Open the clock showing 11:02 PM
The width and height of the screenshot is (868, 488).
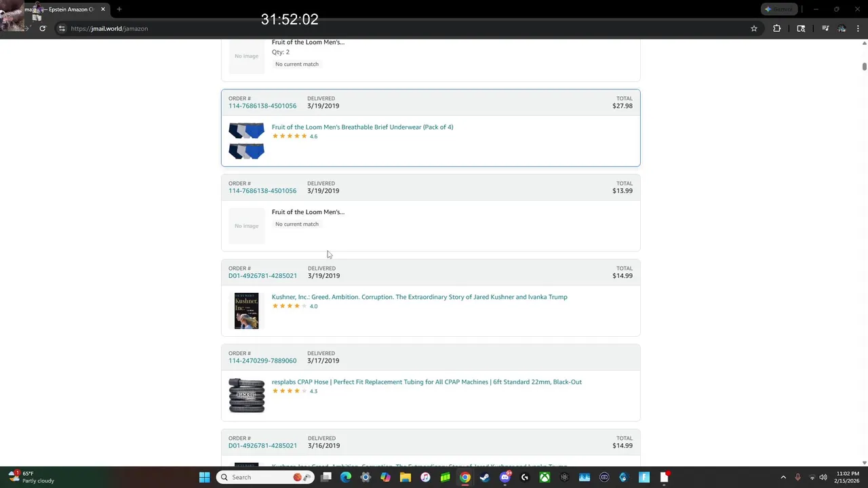tap(848, 477)
